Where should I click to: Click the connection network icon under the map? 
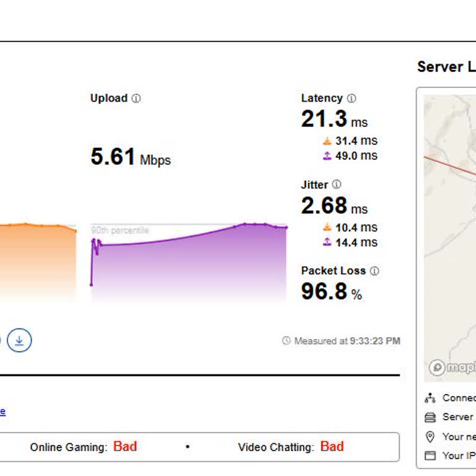point(430,398)
